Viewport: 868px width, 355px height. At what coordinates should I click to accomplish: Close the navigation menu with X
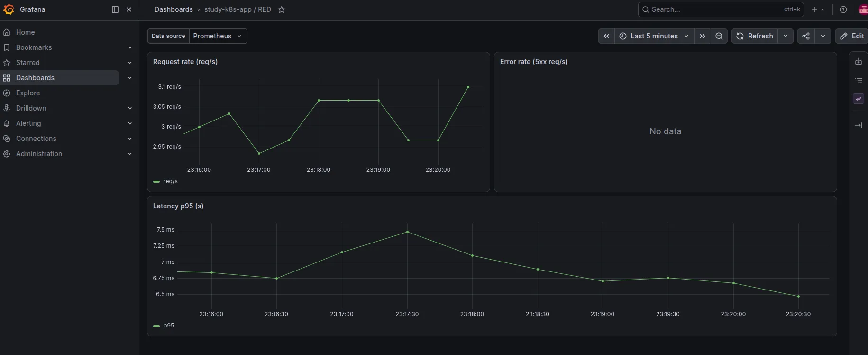[129, 9]
